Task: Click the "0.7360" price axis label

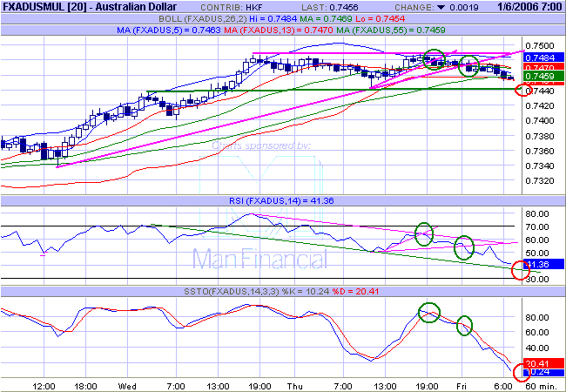Action: point(539,151)
